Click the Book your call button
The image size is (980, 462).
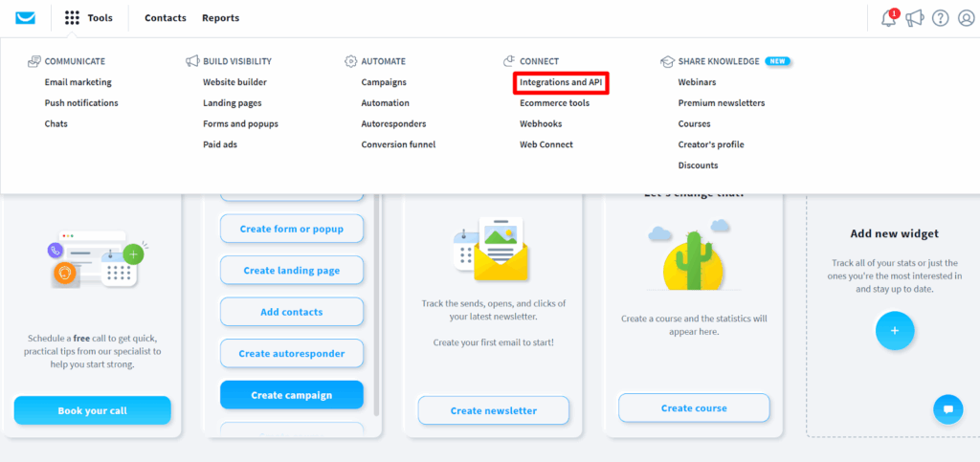click(93, 410)
